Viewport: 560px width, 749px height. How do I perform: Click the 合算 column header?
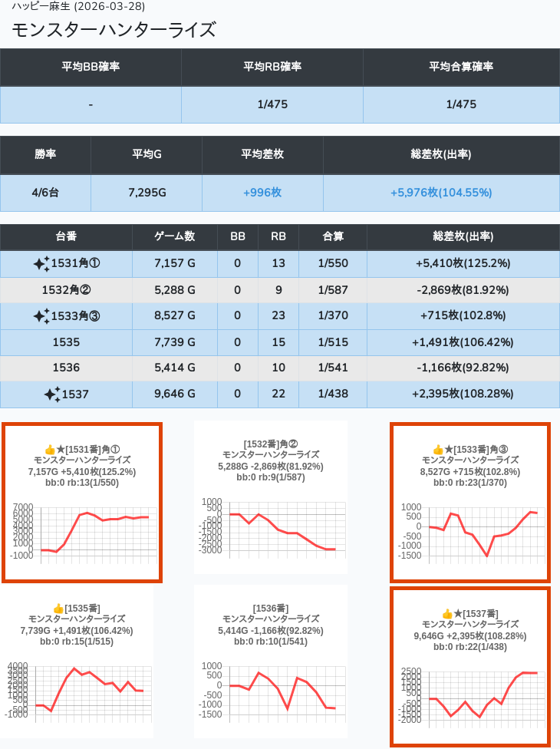tap(333, 237)
